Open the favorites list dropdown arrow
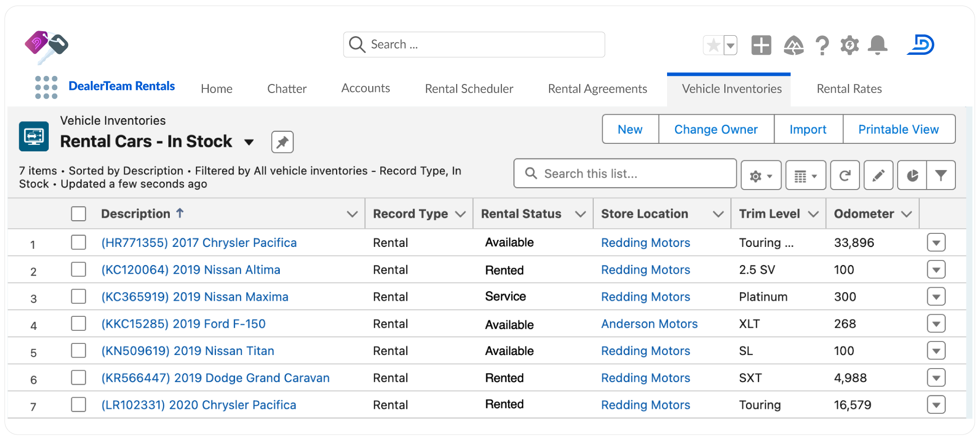980x439 pixels. [730, 45]
